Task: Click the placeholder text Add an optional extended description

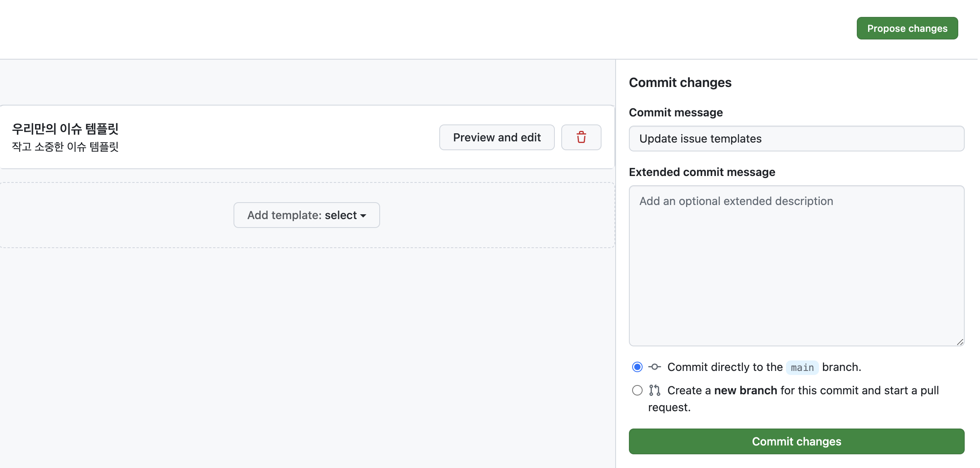Action: [x=736, y=201]
